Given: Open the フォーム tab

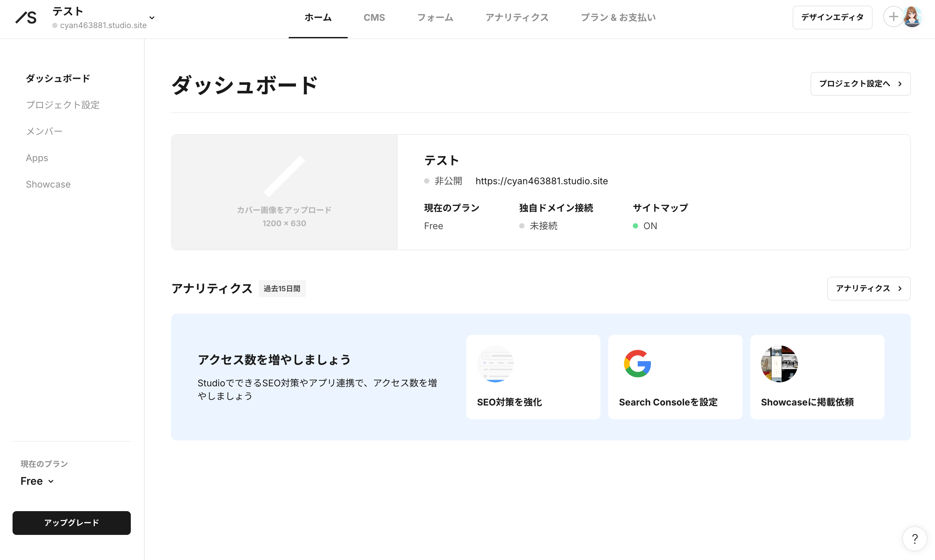Looking at the screenshot, I should (435, 17).
